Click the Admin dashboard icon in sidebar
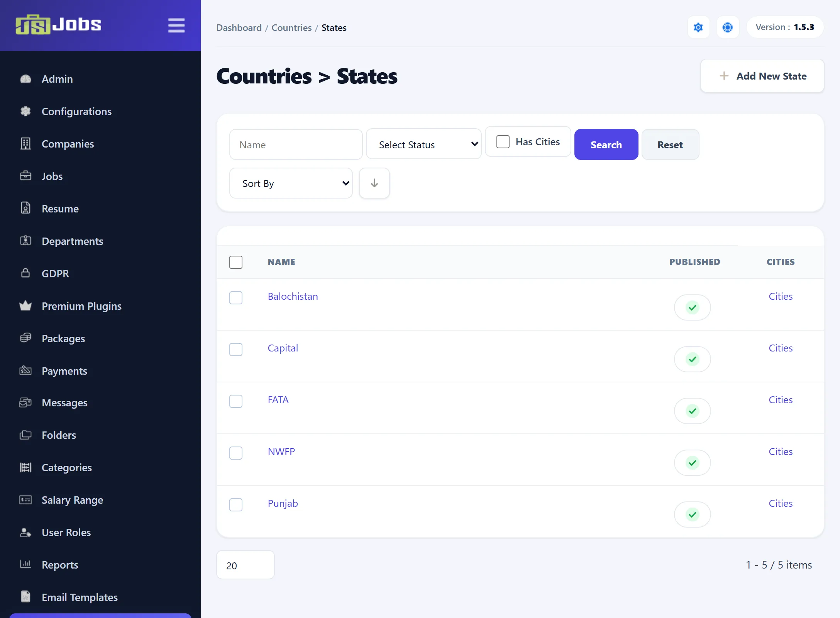840x618 pixels. tap(25, 79)
